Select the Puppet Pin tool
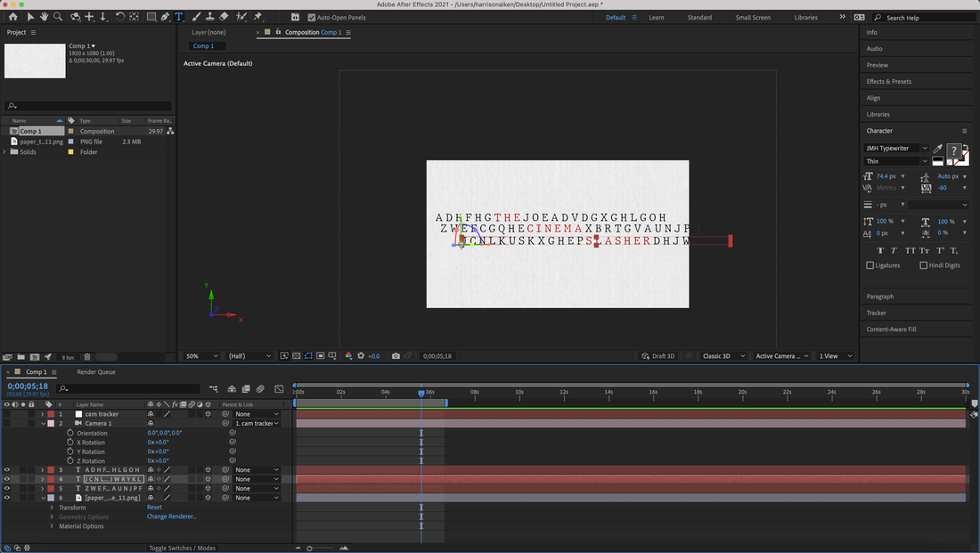The width and height of the screenshot is (980, 553). tap(257, 17)
